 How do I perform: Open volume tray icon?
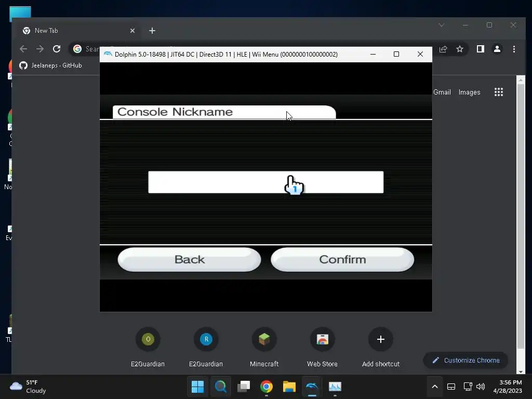click(481, 387)
